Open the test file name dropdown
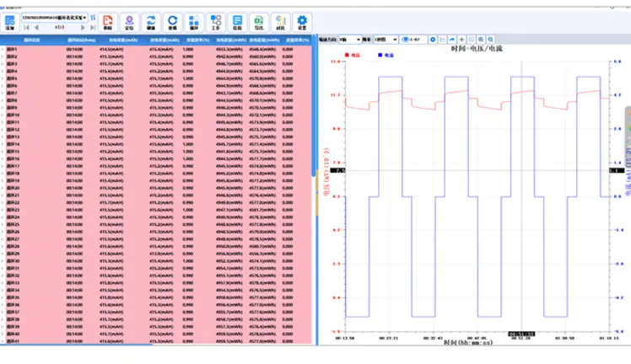 click(54, 18)
